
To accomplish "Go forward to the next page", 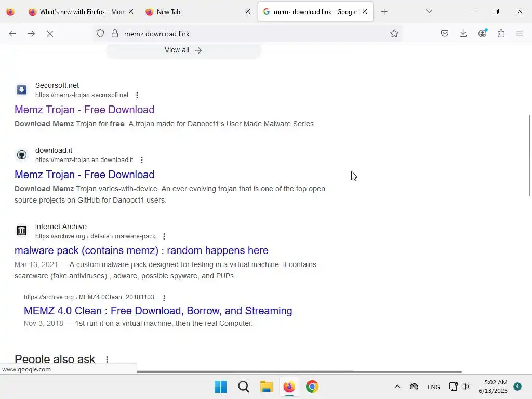I will pyautogui.click(x=31, y=34).
